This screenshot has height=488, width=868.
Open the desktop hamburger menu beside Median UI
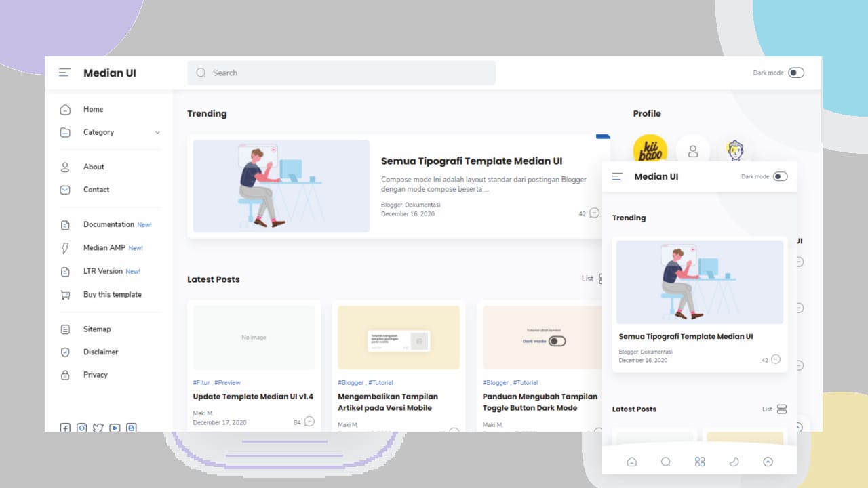[64, 73]
